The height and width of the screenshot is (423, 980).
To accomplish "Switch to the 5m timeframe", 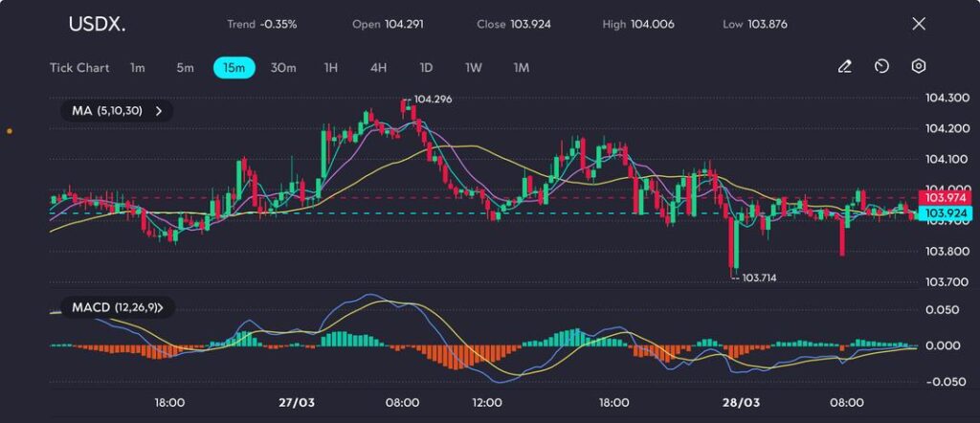I will click(x=185, y=68).
